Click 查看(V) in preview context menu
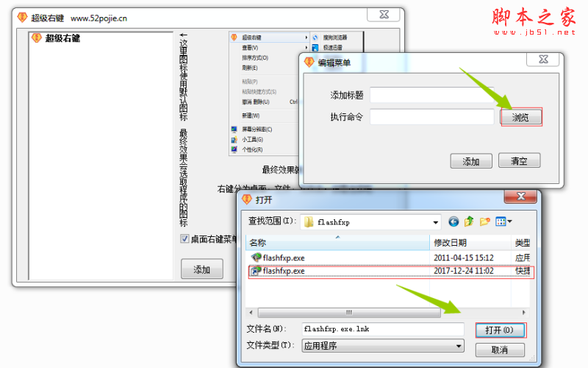 (250, 48)
